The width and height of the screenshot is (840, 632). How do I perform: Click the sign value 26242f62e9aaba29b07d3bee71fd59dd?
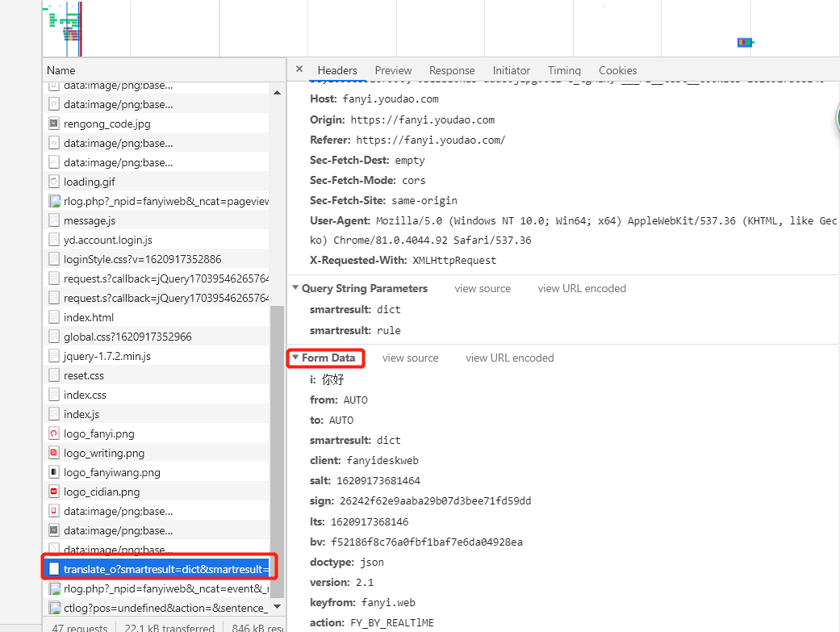[435, 500]
